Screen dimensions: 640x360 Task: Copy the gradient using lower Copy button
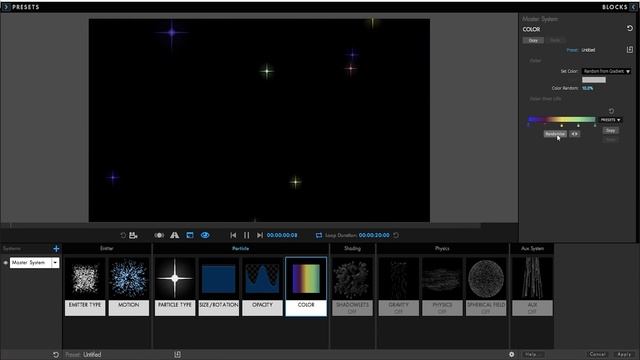coord(610,130)
